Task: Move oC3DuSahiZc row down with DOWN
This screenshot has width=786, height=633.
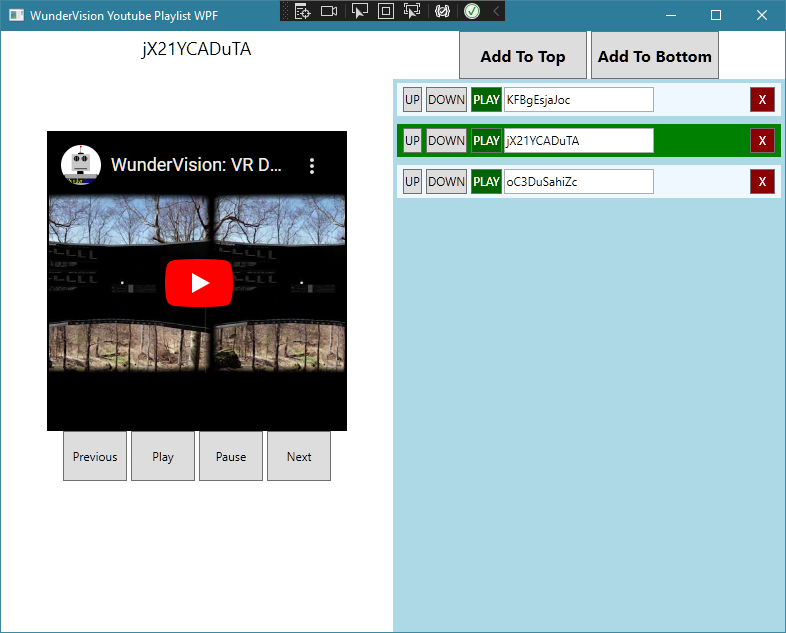Action: click(447, 181)
